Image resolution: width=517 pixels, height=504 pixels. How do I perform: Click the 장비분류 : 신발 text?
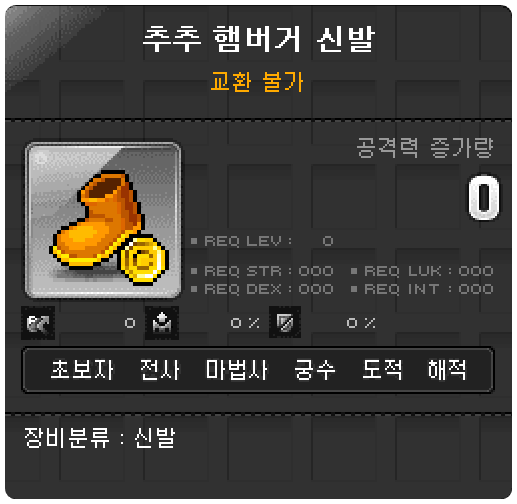(x=100, y=437)
